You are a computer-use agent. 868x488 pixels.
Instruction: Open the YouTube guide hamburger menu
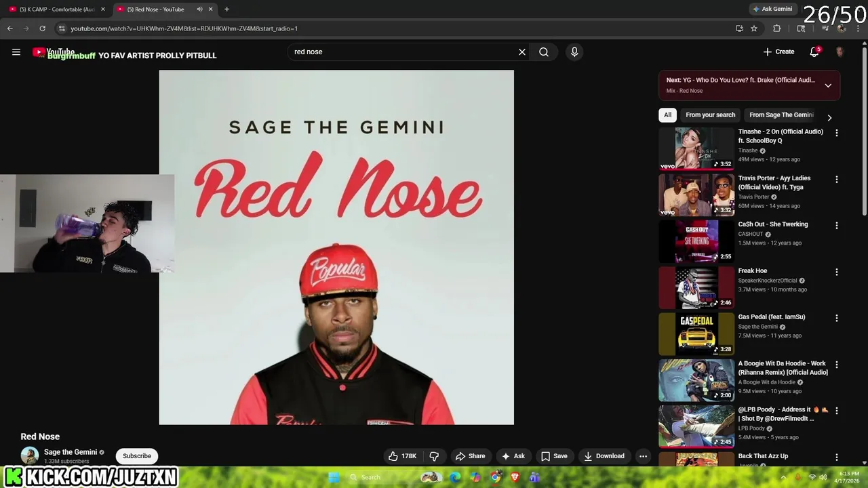[16, 52]
